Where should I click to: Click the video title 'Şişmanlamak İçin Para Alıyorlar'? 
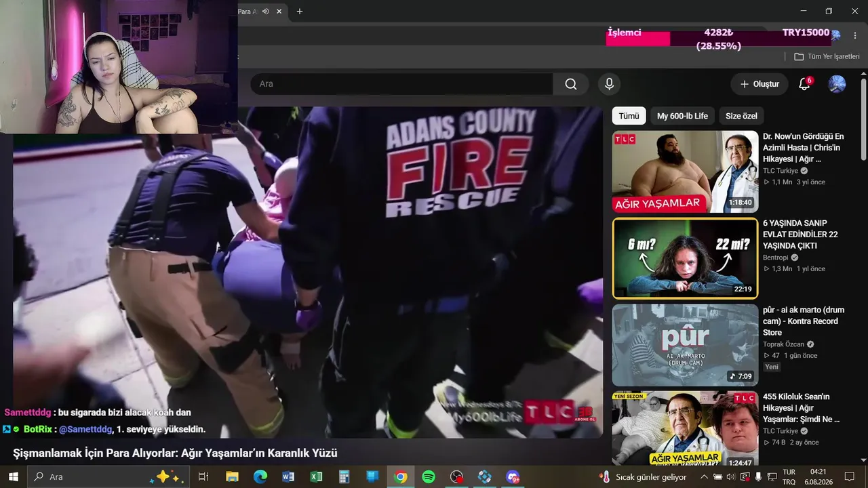point(175,453)
